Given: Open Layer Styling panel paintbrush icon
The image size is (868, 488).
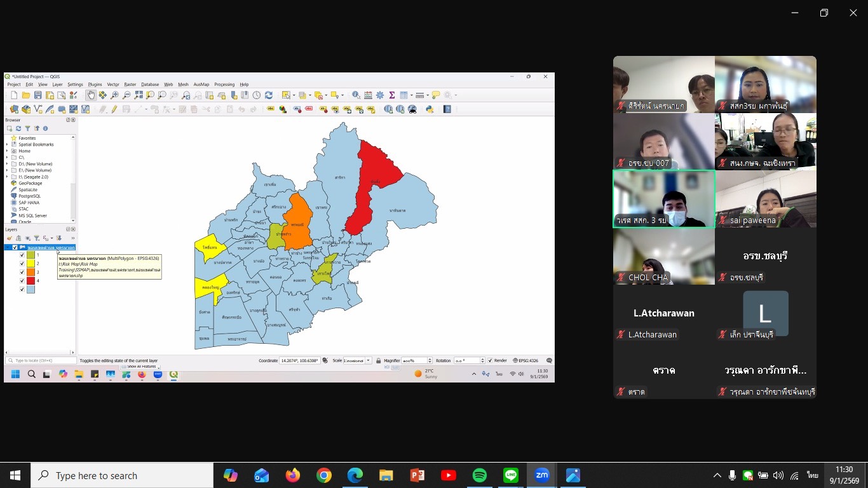Looking at the screenshot, I should click(x=10, y=238).
